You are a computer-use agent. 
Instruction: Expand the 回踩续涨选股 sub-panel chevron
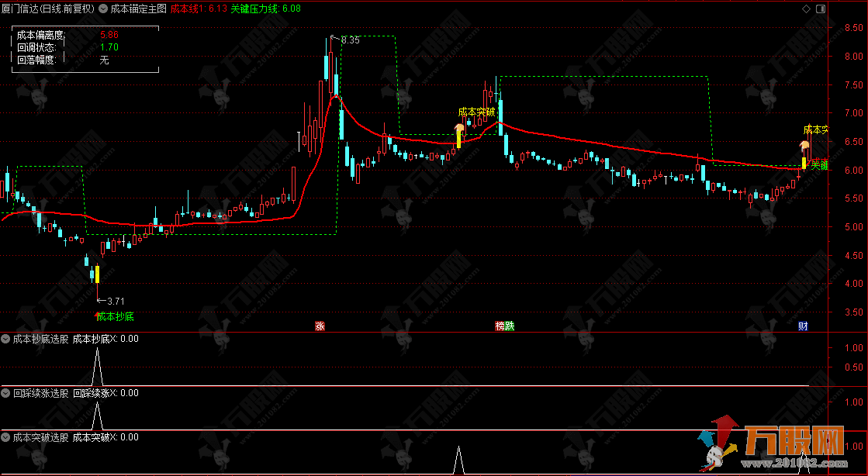pos(6,393)
